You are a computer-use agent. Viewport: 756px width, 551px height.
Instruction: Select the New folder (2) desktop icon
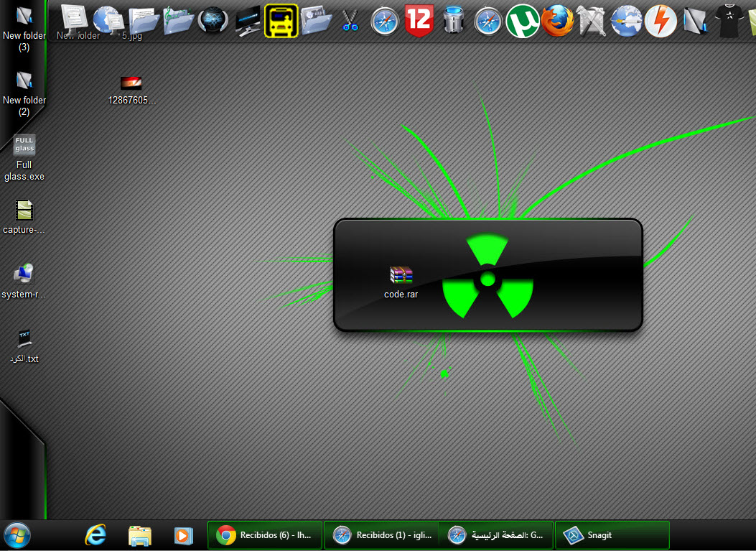point(24,94)
